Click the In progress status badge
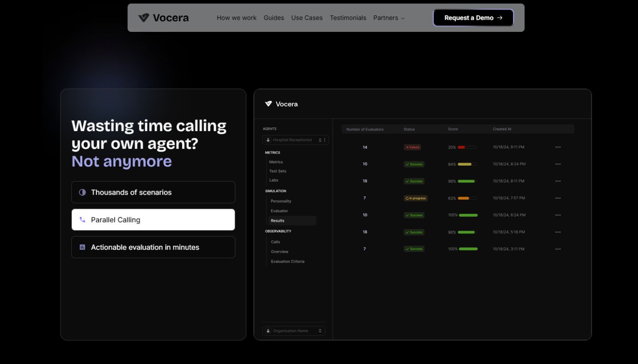The image size is (638, 364). point(416,198)
